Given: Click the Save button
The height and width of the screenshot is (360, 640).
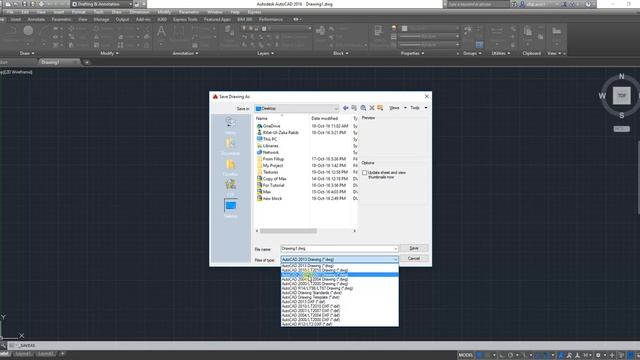Looking at the screenshot, I should click(x=413, y=248).
